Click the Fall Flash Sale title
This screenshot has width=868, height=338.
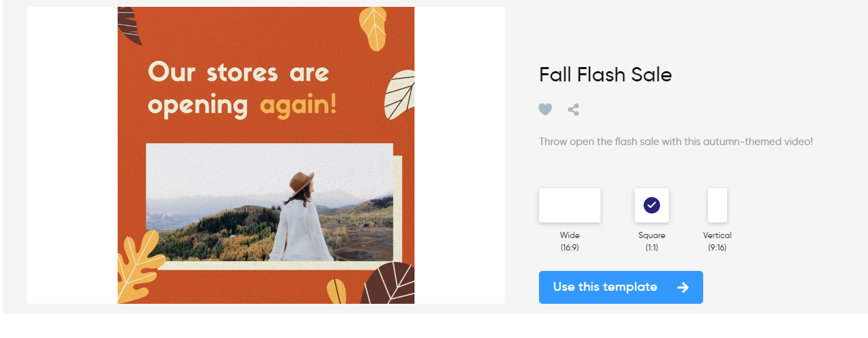[605, 75]
